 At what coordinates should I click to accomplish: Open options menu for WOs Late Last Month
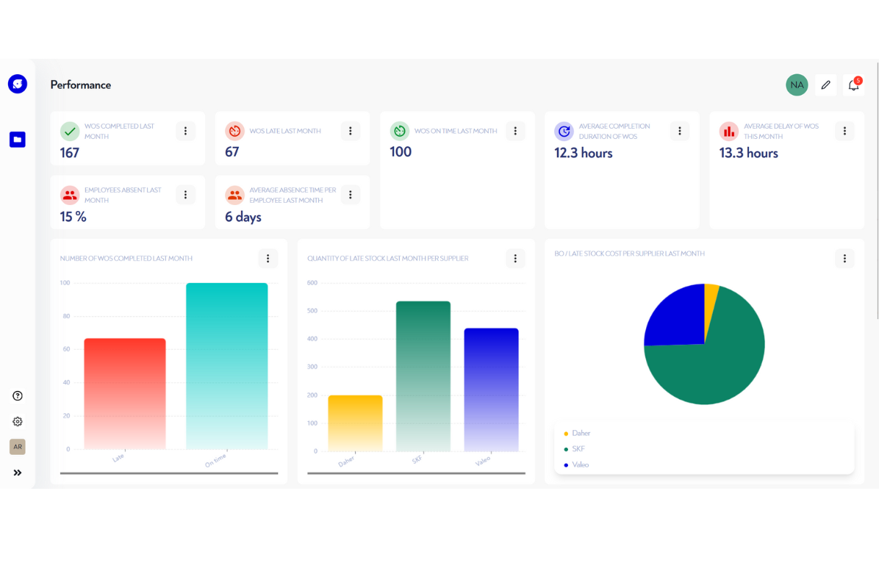coord(351,131)
